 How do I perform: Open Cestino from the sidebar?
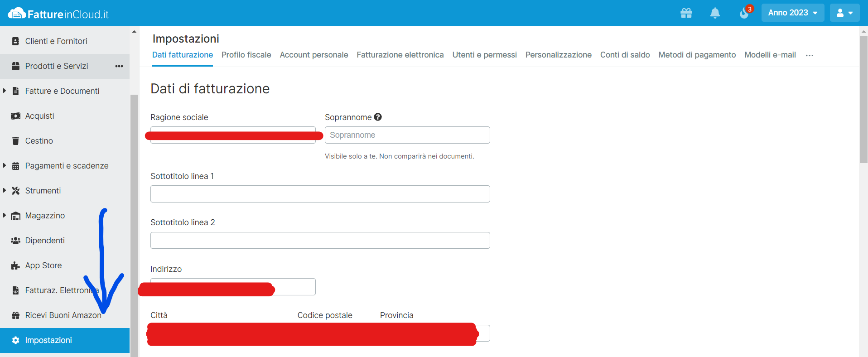click(x=39, y=141)
